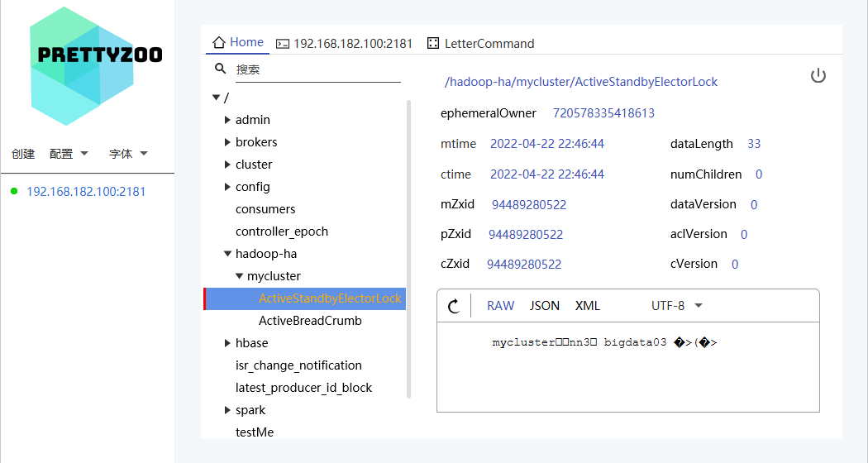Expand the config node

pos(227,187)
